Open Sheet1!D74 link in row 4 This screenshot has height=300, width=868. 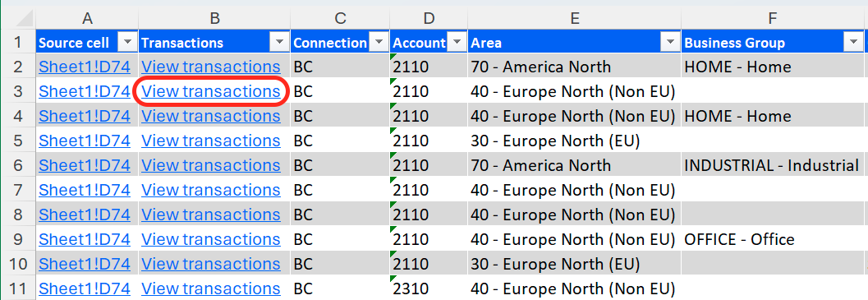[85, 116]
